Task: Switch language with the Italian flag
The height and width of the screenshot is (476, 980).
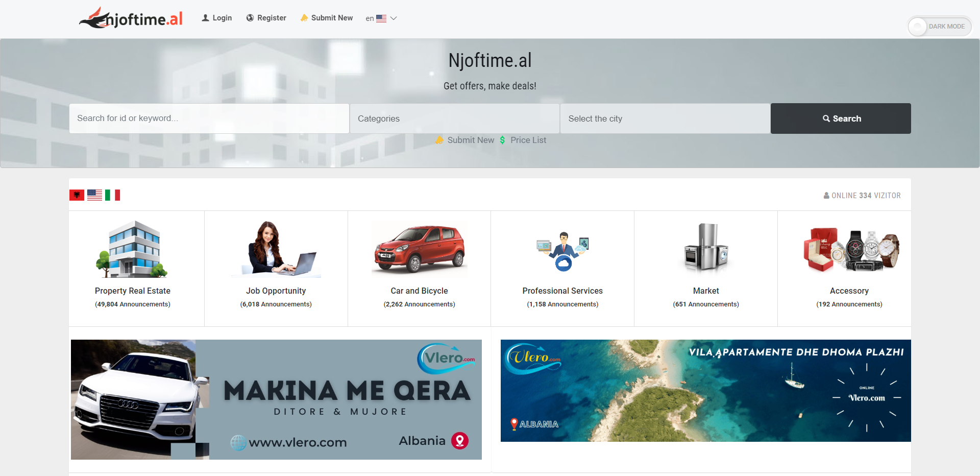Action: pos(112,195)
